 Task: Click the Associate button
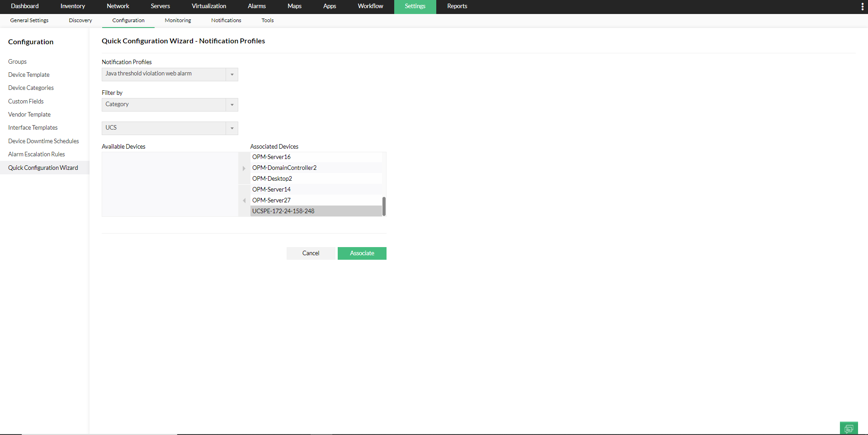pos(362,253)
